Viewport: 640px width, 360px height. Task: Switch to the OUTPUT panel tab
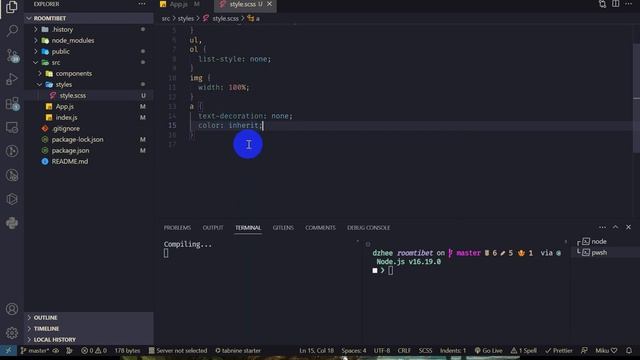pos(213,227)
